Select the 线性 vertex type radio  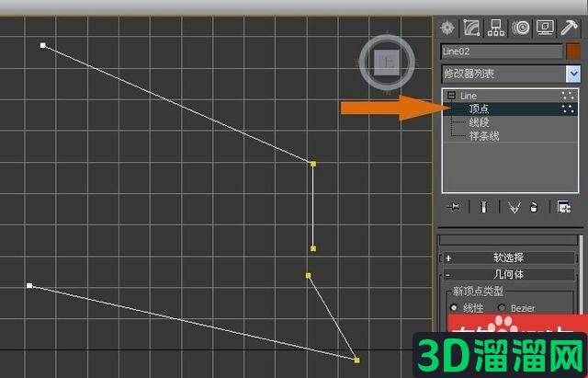[x=454, y=308]
